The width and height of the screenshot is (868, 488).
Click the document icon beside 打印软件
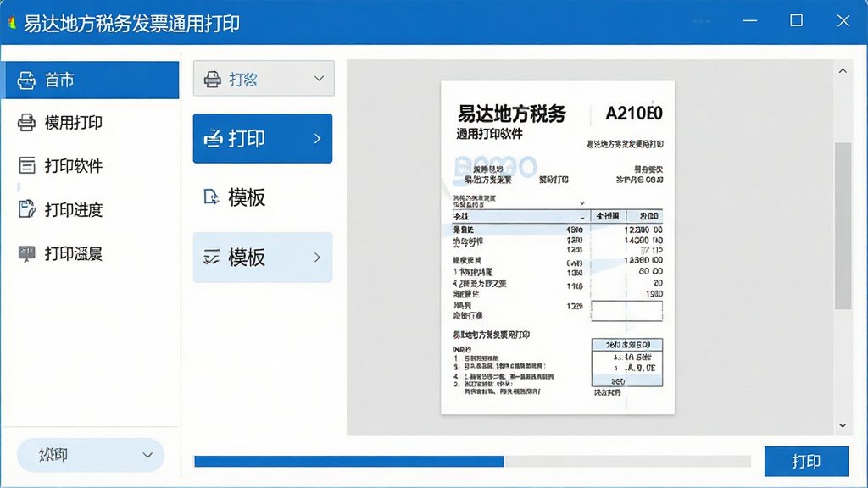[x=26, y=165]
